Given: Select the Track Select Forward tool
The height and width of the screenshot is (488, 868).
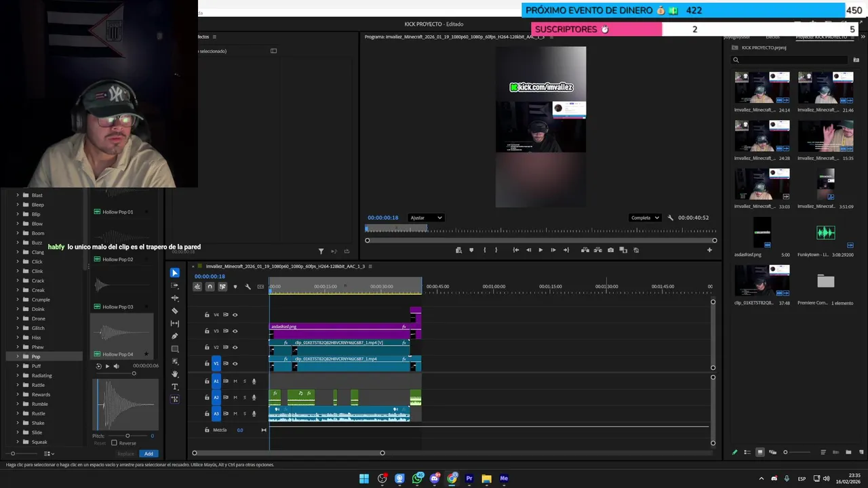Looking at the screenshot, I should point(174,285).
